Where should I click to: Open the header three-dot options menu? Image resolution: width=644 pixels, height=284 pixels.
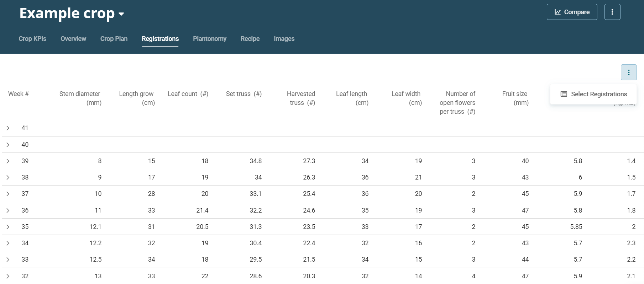click(612, 12)
